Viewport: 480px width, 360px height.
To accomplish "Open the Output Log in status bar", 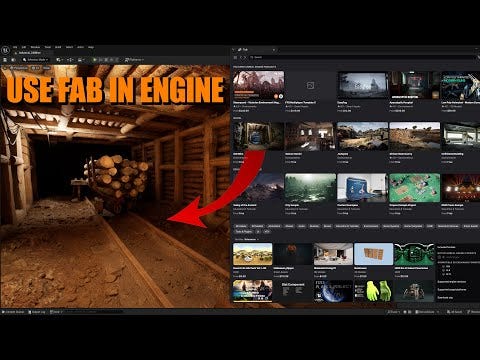I will [37, 312].
